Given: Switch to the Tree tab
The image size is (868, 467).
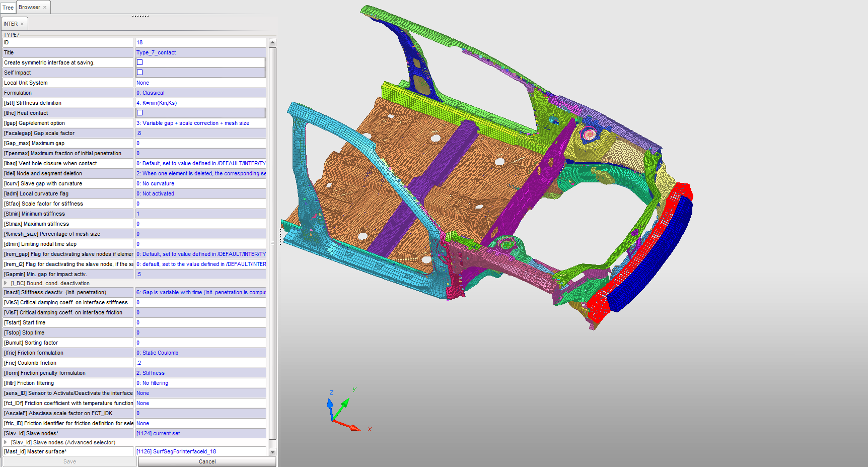Looking at the screenshot, I should tap(8, 7).
